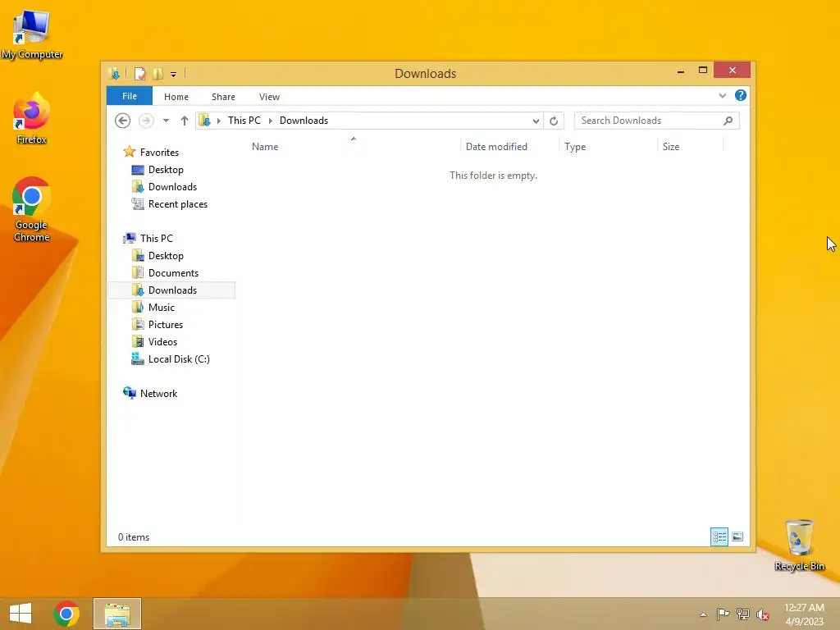Click the Downloads folder icon in title bar
The width and height of the screenshot is (840, 630).
[x=114, y=73]
